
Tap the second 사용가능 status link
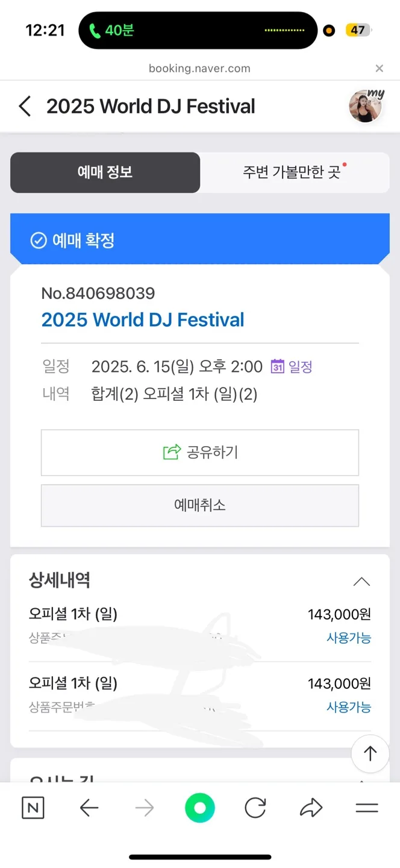[x=349, y=707]
